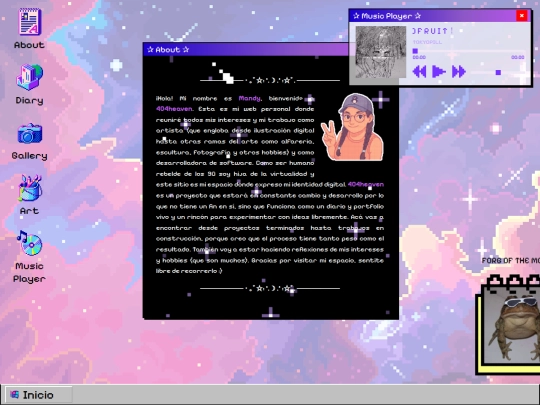The height and width of the screenshot is (405, 540).
Task: Click the 'FORG OF THE MO' heading
Action: [x=510, y=261]
